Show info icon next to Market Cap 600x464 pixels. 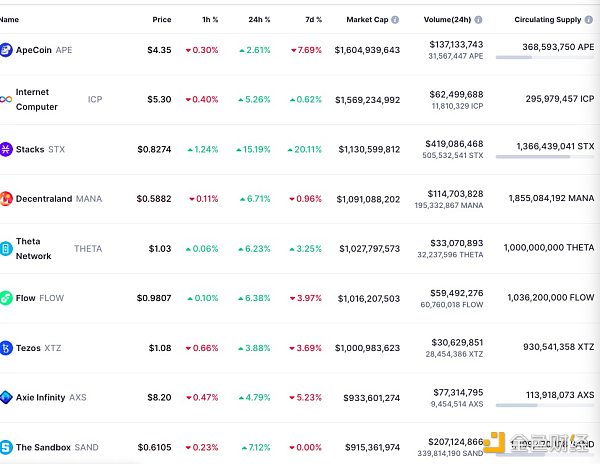(395, 20)
